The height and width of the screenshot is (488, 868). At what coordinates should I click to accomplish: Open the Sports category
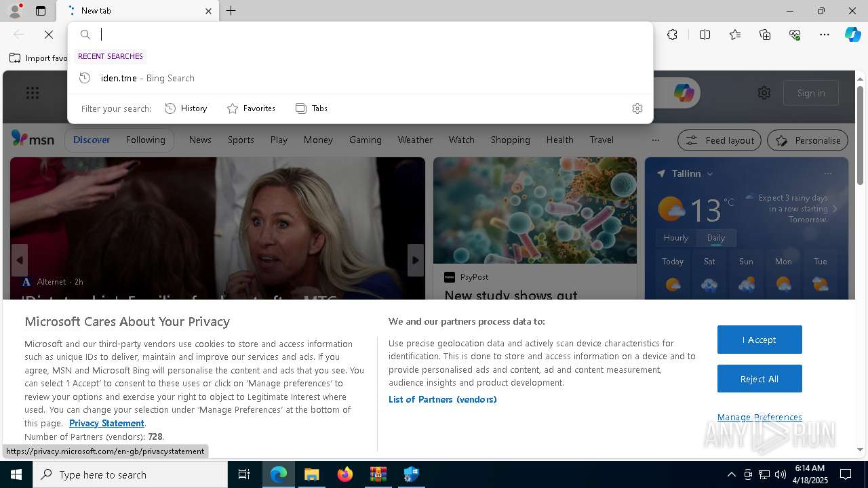[x=241, y=140]
